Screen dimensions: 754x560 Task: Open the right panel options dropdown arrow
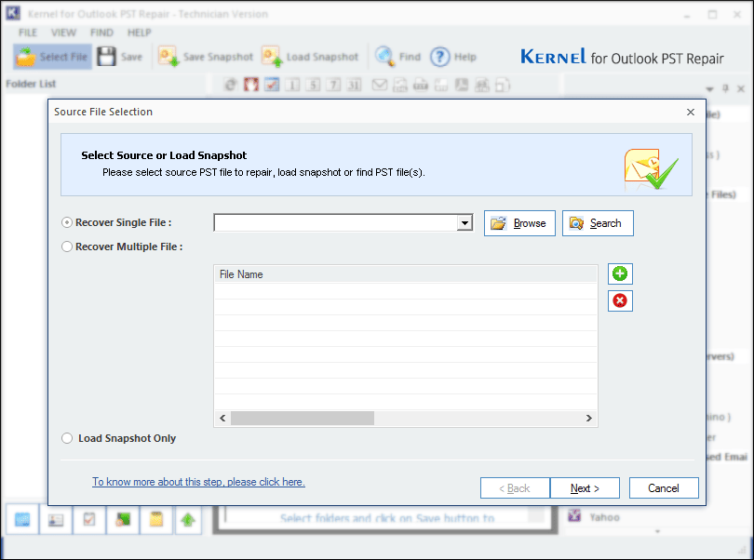click(709, 89)
